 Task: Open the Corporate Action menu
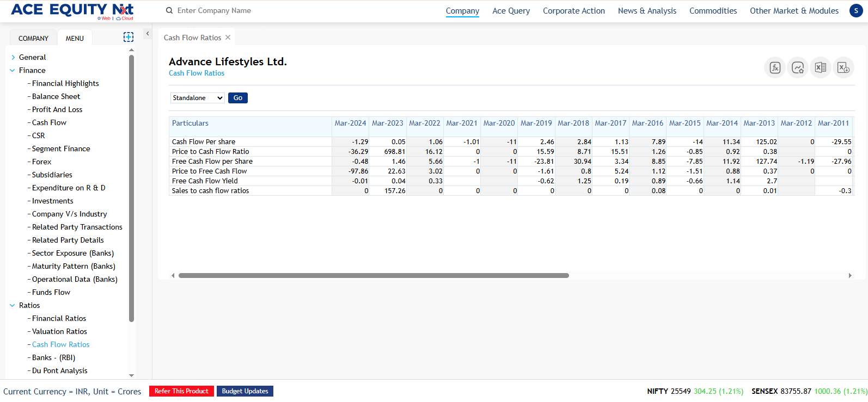coord(573,11)
